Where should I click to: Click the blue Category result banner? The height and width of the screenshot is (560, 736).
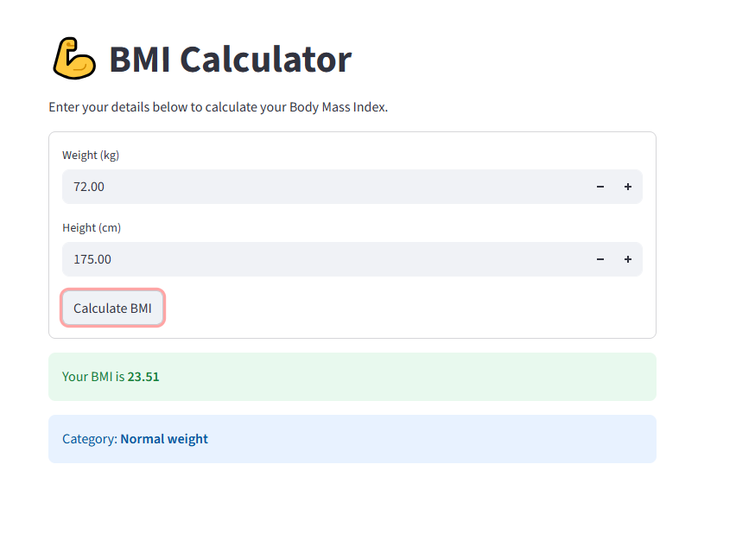[x=352, y=438]
